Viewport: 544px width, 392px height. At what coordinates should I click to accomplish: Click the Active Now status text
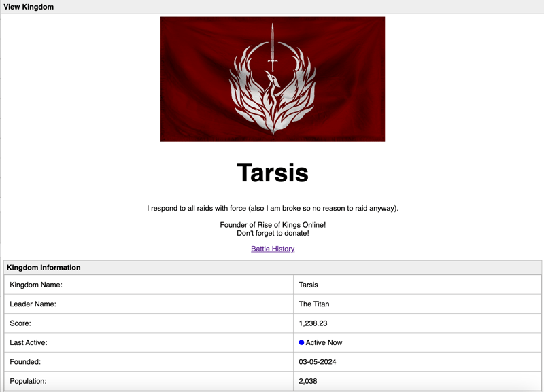(x=324, y=342)
